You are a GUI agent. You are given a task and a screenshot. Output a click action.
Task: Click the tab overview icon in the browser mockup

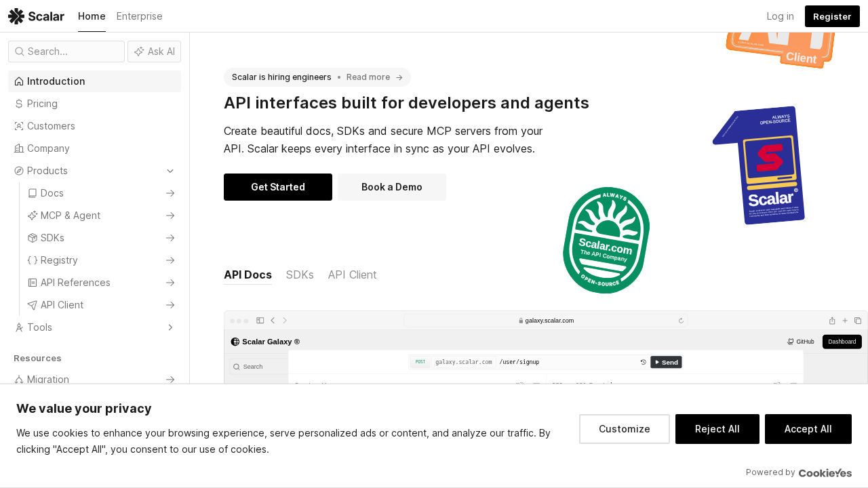(x=858, y=321)
